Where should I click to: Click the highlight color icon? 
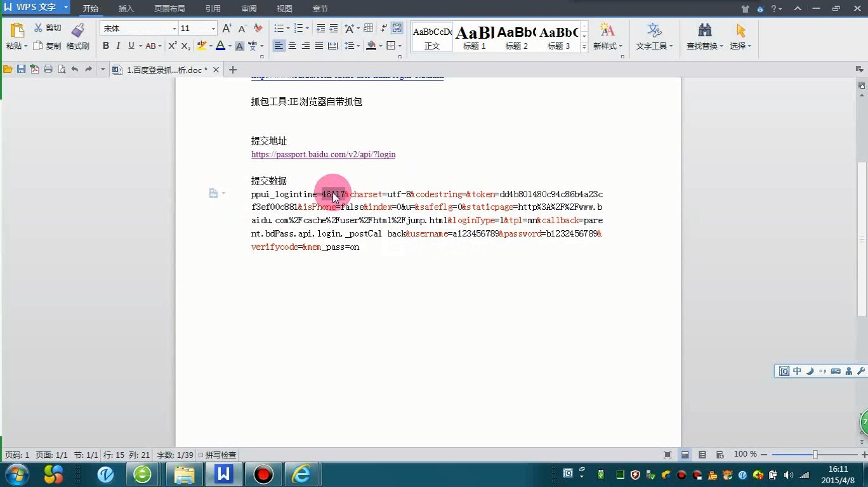pos(201,46)
